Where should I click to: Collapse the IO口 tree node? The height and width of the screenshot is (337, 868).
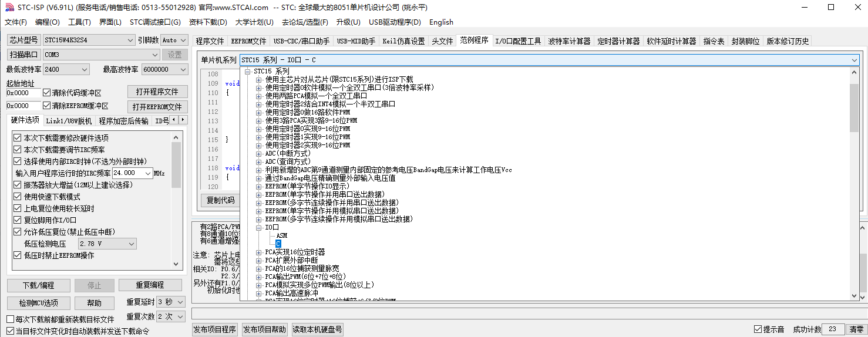point(258,227)
